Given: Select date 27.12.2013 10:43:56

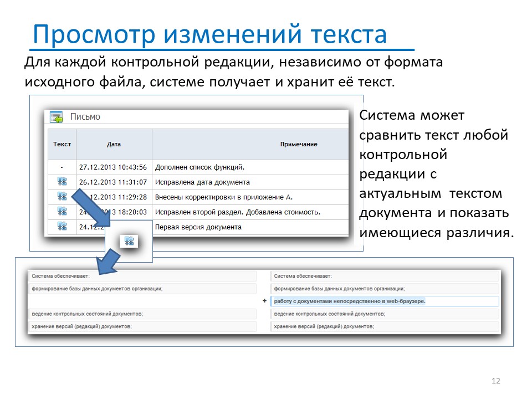Looking at the screenshot, I should pyautogui.click(x=113, y=167).
